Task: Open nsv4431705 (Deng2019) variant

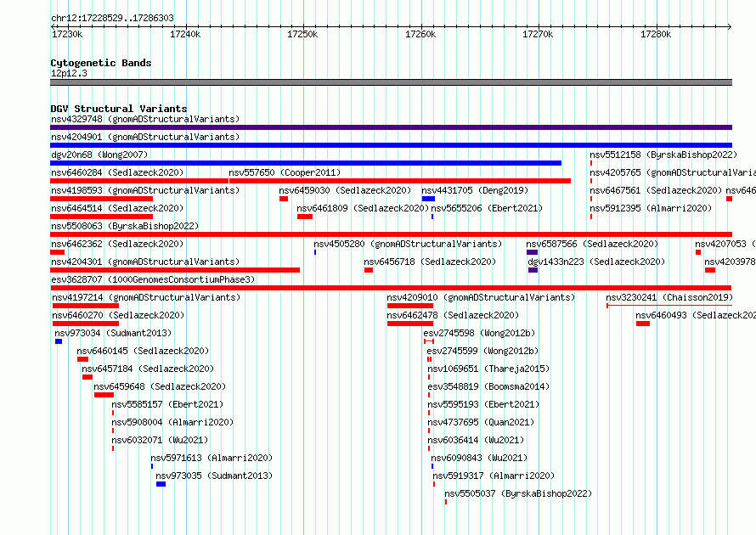Action: click(x=475, y=190)
